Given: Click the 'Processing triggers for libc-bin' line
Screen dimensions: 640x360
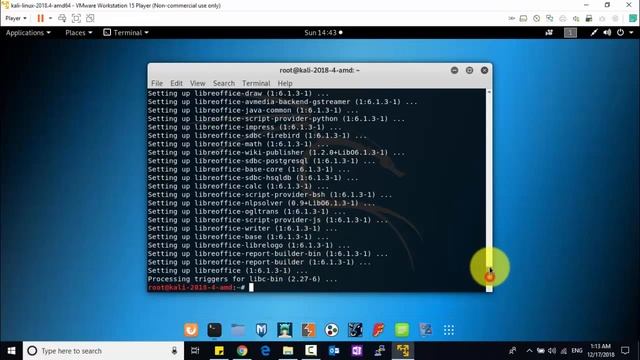Looking at the screenshot, I should coord(242,279).
